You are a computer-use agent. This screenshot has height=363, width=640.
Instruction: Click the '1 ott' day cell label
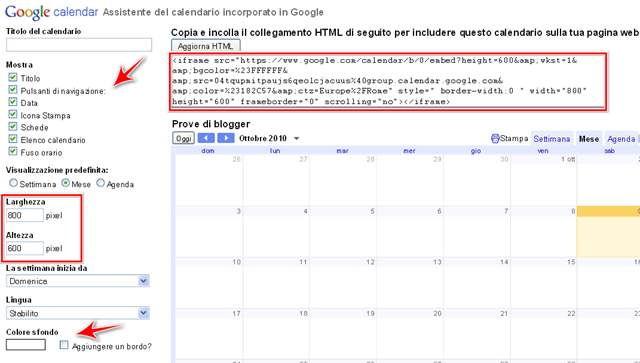pos(568,159)
